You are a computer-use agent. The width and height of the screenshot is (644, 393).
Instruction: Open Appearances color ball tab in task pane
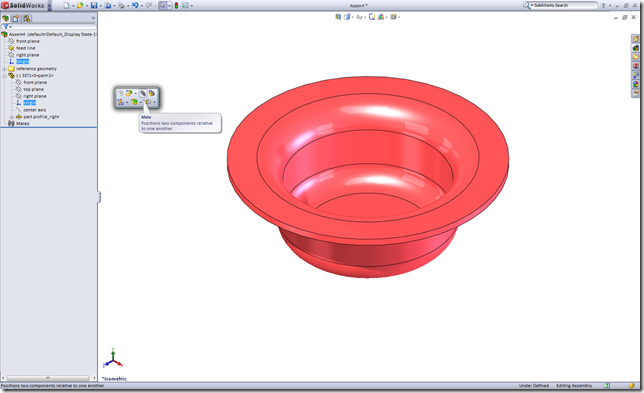[635, 84]
